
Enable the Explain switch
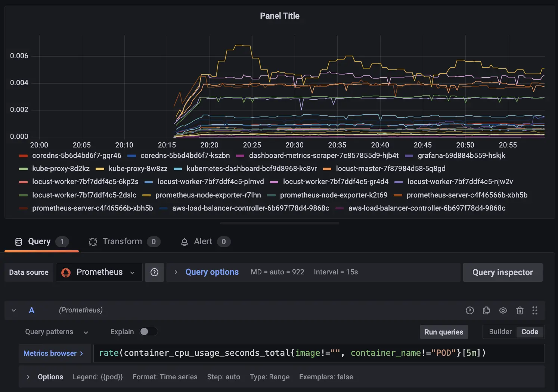(x=148, y=332)
